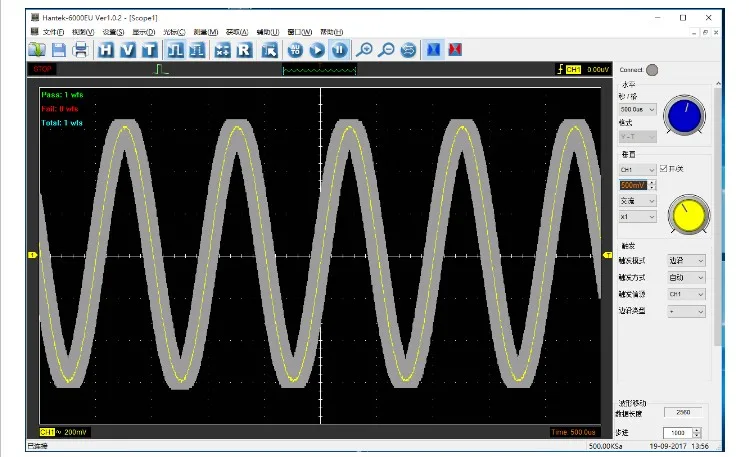Open the Measure (M) menu
Viewport: 749px width, 457px height.
point(205,32)
